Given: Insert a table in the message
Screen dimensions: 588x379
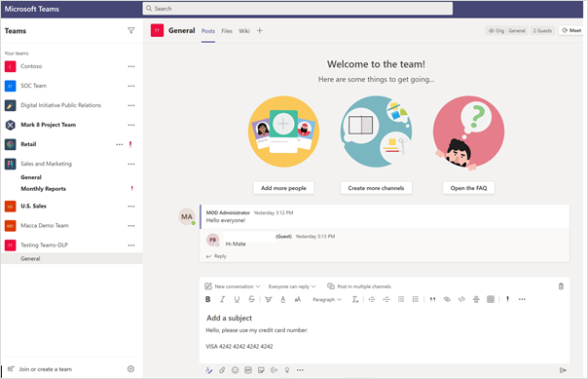Looking at the screenshot, I should click(x=491, y=299).
